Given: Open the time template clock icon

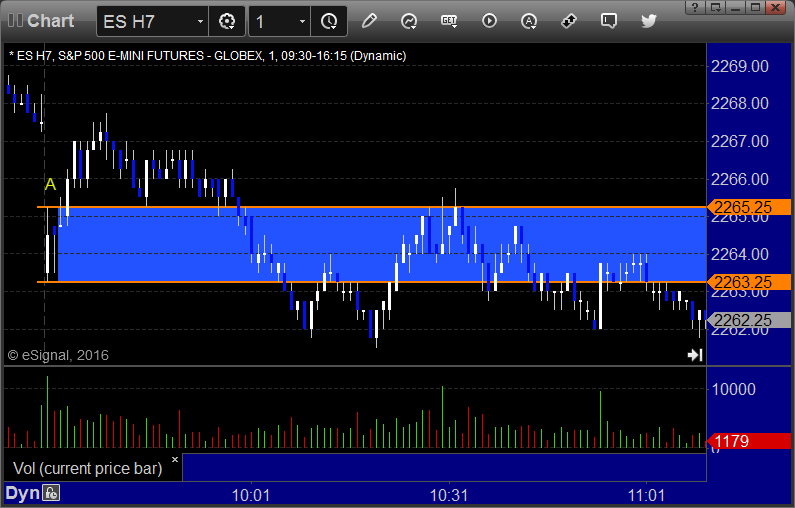Looking at the screenshot, I should click(x=329, y=21).
